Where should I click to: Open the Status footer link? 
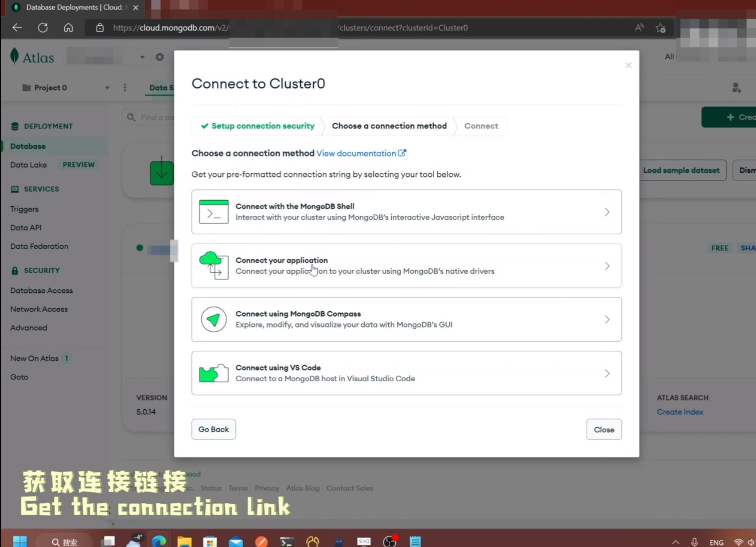point(210,488)
